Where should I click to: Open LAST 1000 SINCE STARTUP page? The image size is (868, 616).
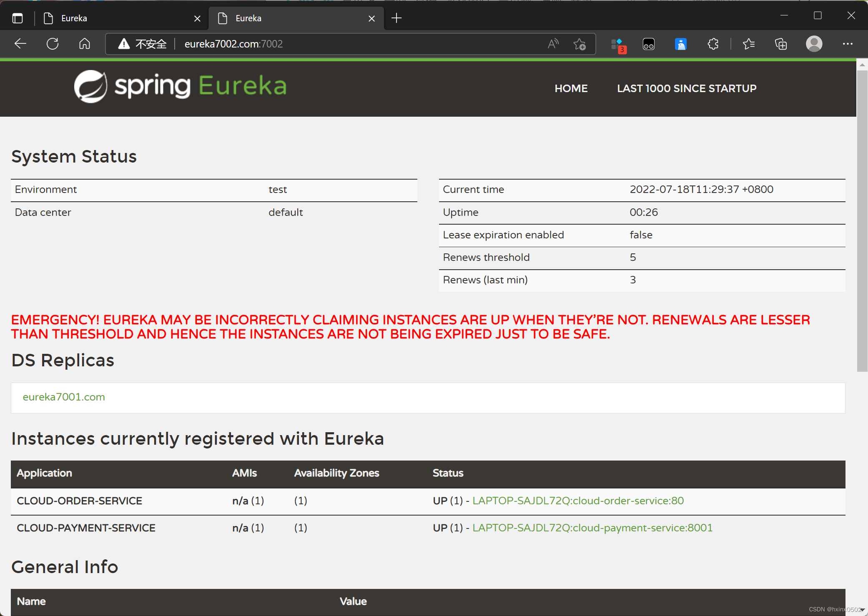pos(687,88)
